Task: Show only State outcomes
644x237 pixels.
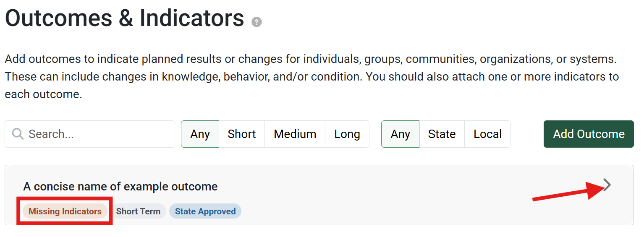Action: tap(442, 134)
